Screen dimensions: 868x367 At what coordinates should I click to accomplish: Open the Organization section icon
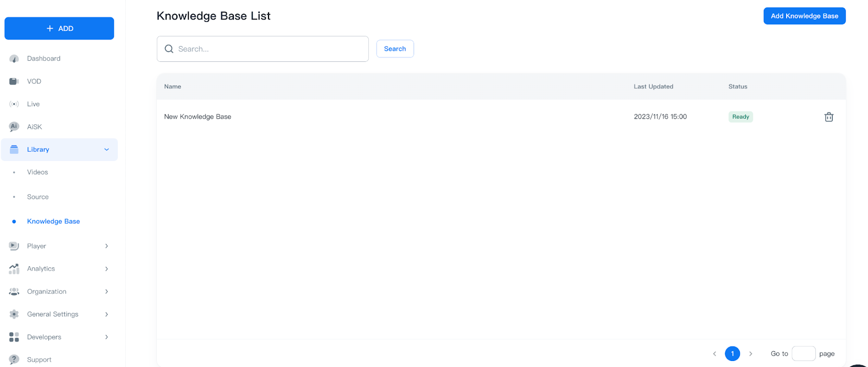click(14, 291)
